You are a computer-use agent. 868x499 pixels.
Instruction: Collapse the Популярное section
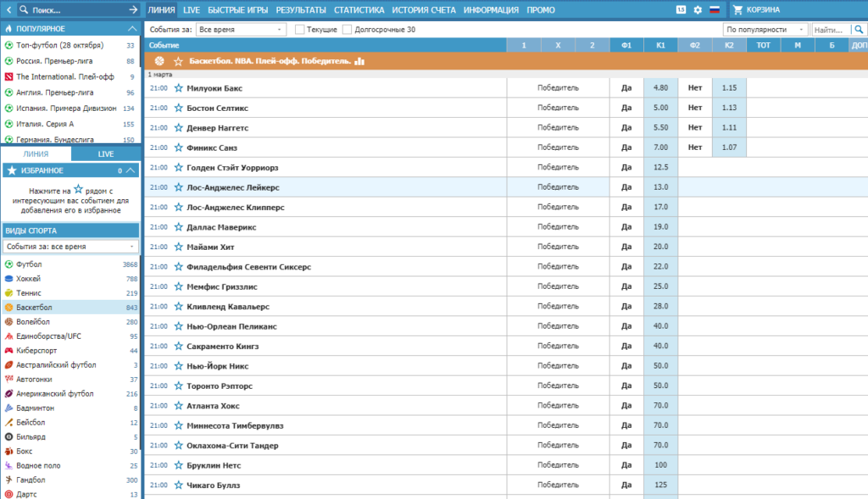(131, 28)
